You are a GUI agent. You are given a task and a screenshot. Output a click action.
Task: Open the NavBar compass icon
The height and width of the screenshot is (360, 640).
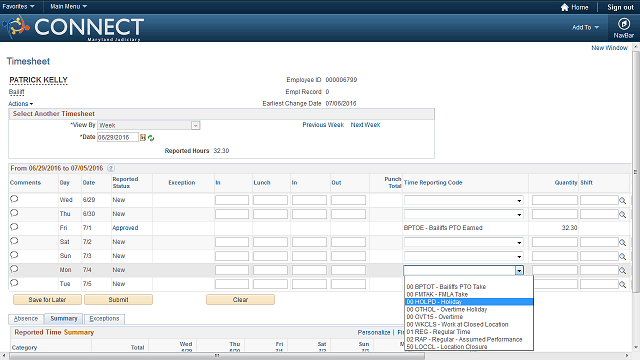623,24
